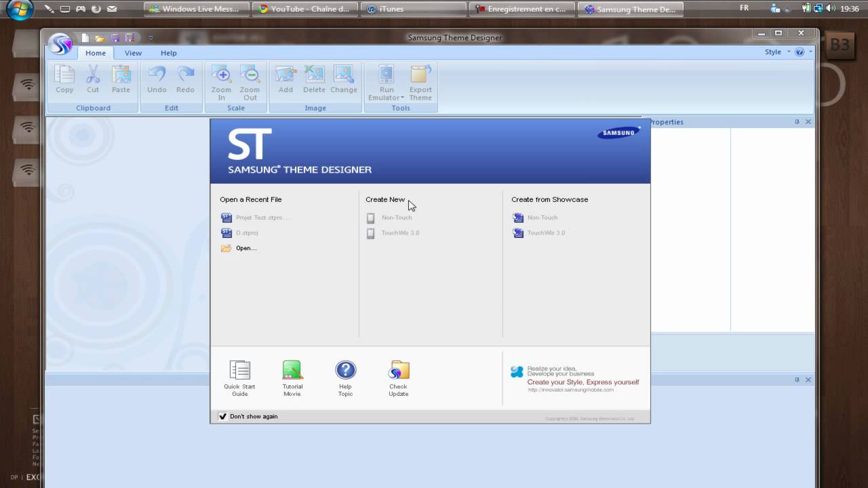Expand the quick access toolbar customize arrow
868x488 pixels.
(151, 38)
